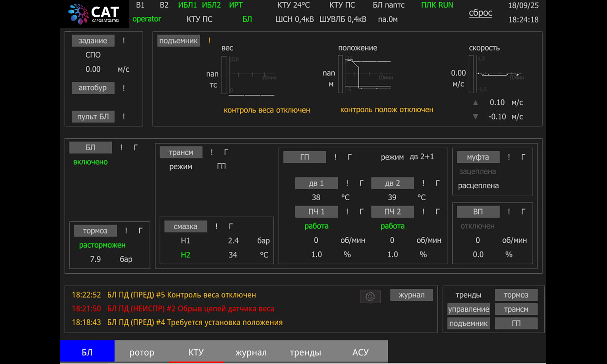Click the exclamation mark beside муфта
This screenshot has width=607, height=364.
pos(509,157)
